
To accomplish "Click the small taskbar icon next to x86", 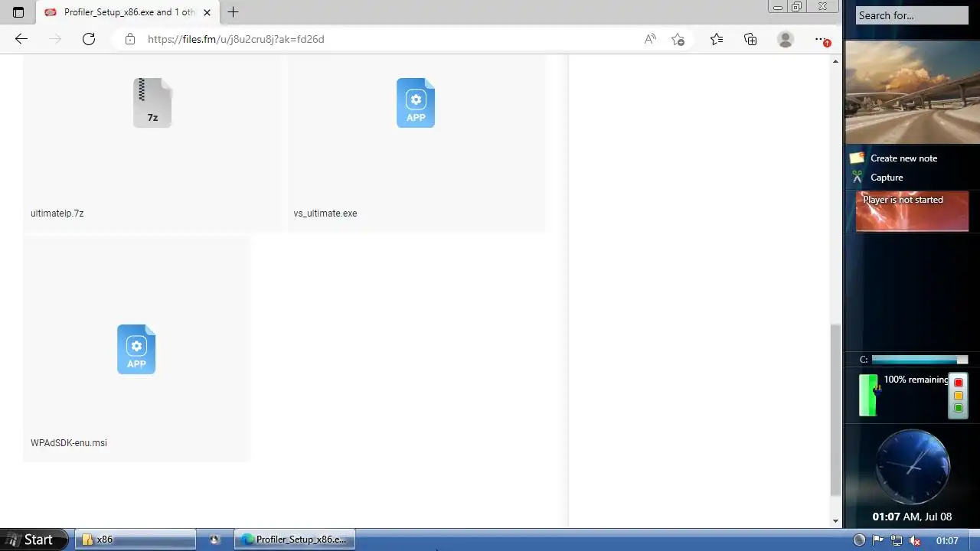I will [214, 540].
